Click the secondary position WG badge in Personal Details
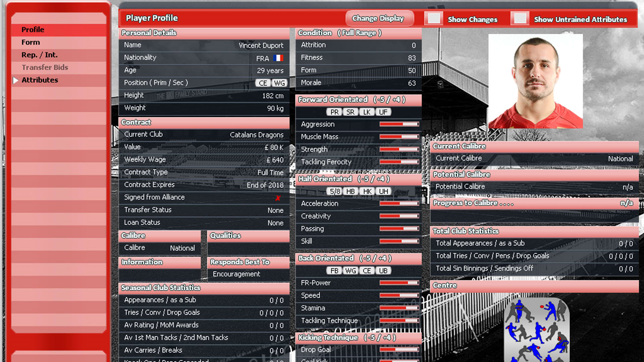The width and height of the screenshot is (644, 362). click(x=279, y=83)
